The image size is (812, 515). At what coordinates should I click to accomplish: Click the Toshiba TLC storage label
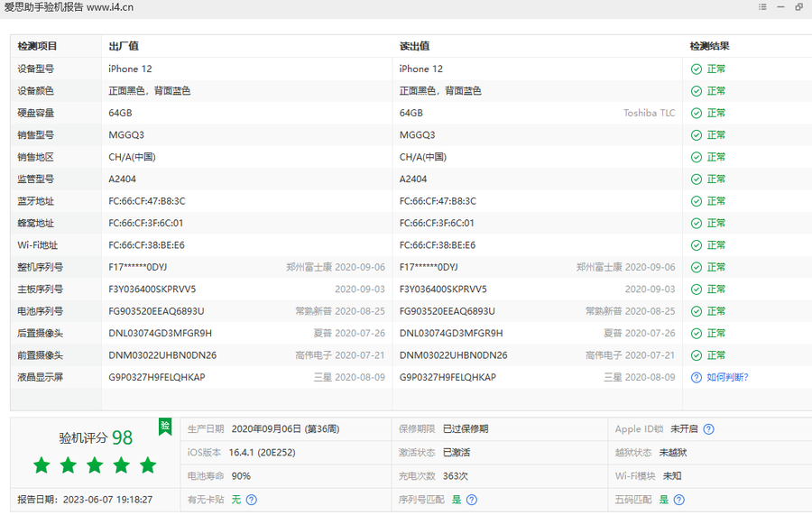[x=649, y=113]
